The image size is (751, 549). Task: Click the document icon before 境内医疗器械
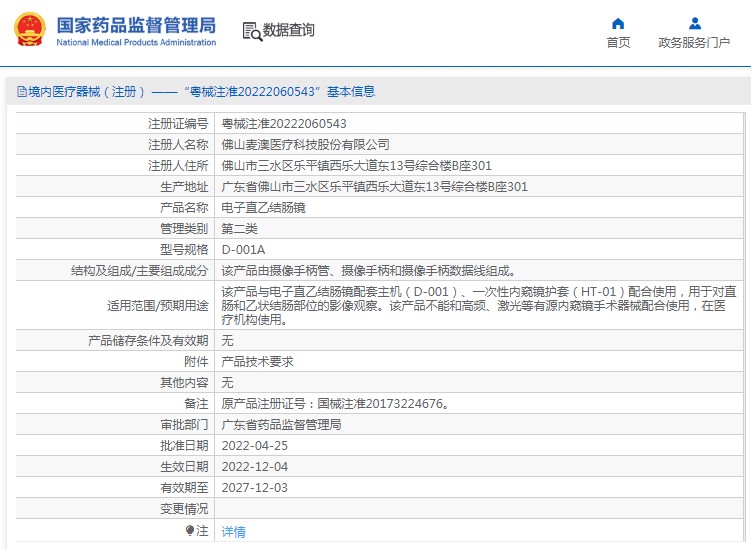[x=21, y=91]
